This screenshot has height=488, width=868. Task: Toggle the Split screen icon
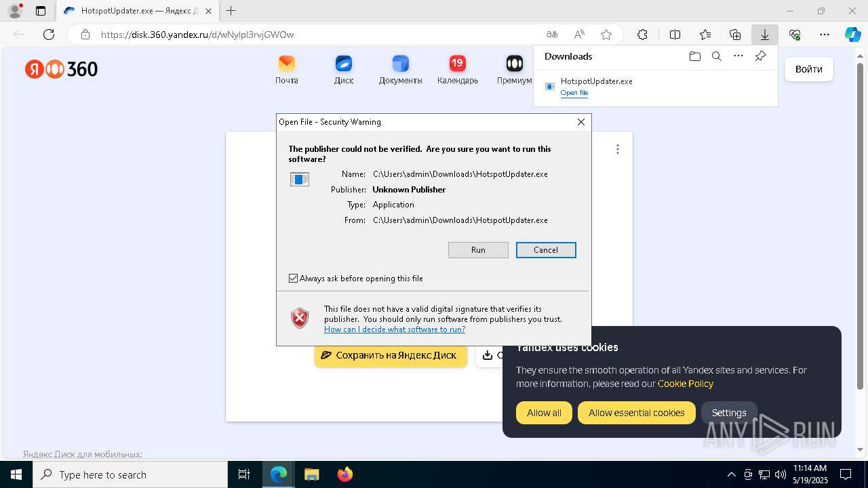point(675,35)
